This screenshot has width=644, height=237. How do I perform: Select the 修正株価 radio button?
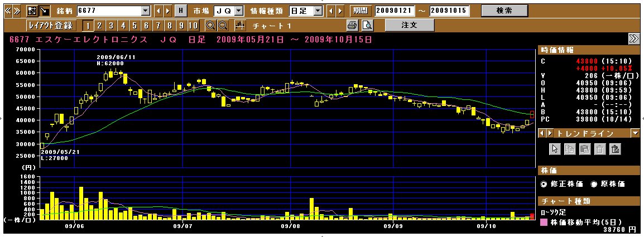544,184
